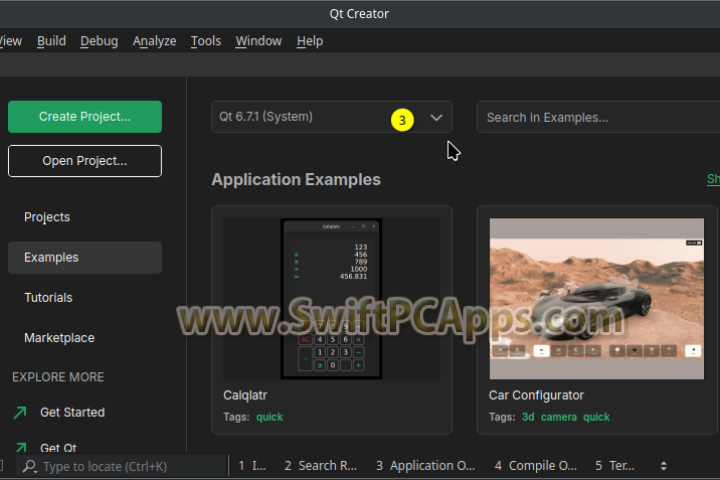Click the locator magnifier icon
The height and width of the screenshot is (480, 720).
(x=30, y=466)
